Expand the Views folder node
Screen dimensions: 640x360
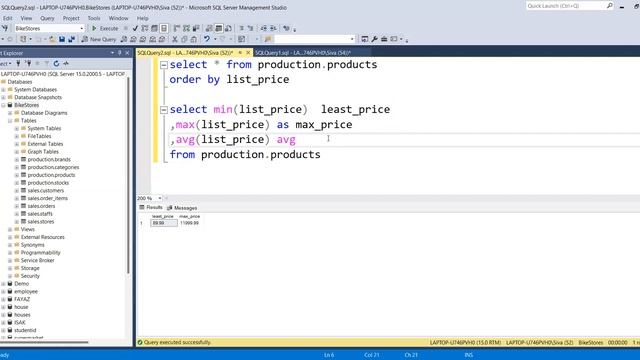click(x=10, y=229)
